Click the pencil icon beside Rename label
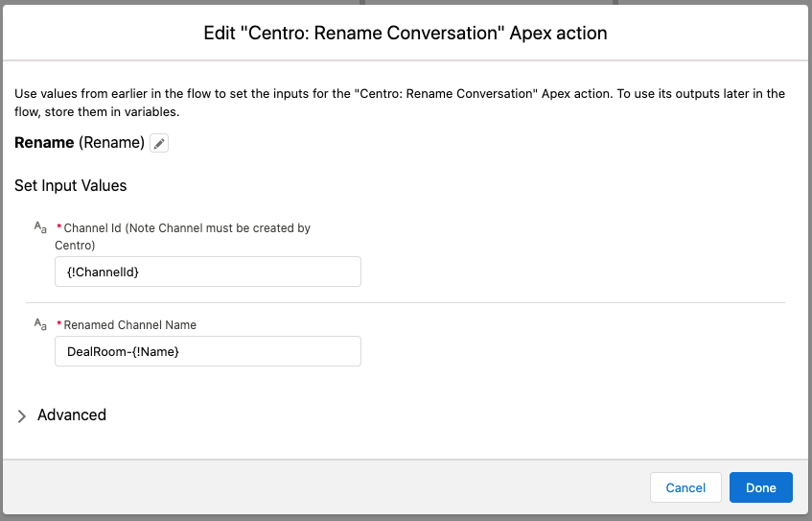Viewport: 812px width, 521px height. coord(159,143)
